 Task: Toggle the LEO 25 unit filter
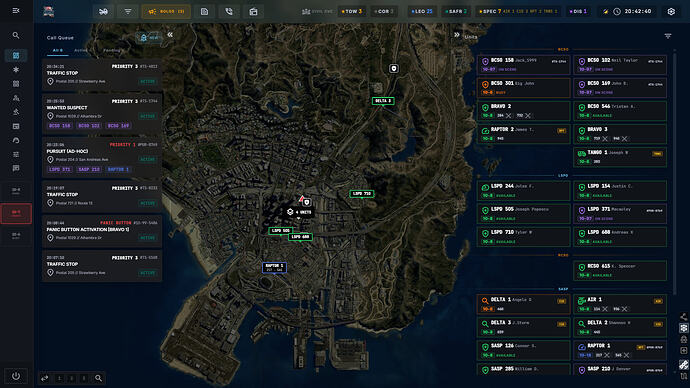coord(422,11)
